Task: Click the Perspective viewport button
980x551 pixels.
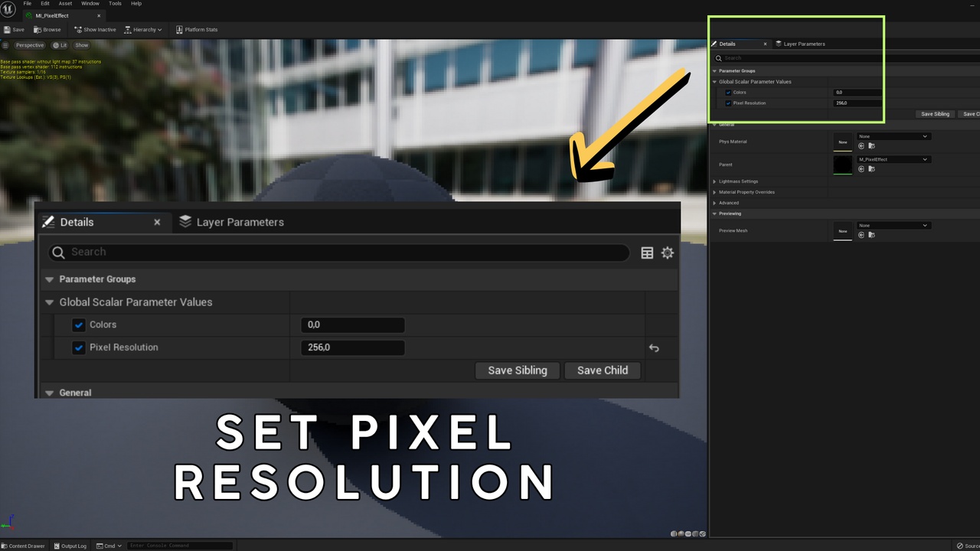Action: click(31, 45)
